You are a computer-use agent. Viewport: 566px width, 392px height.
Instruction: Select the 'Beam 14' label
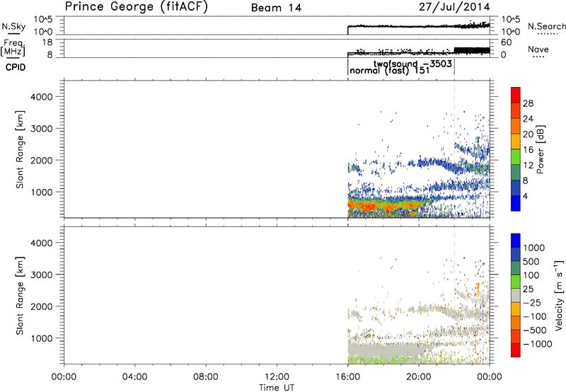(x=276, y=8)
